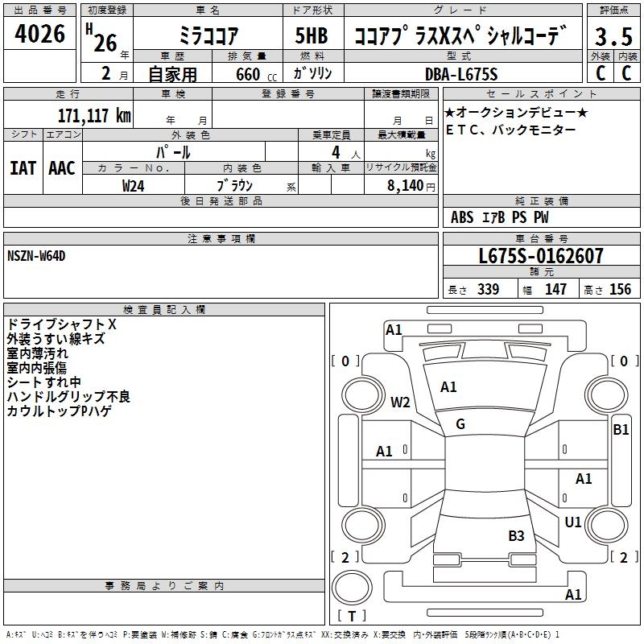
Task: Click the ETC、バックモニター sales point line
Action: 510,130
